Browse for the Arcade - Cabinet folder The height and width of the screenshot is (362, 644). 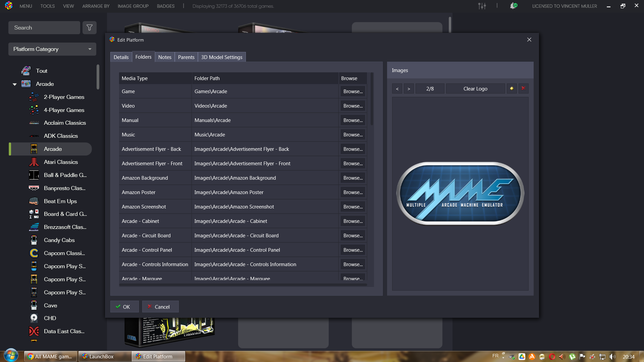353,221
